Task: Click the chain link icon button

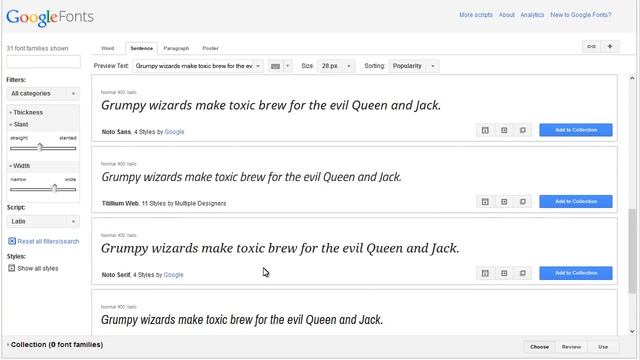Action: pyautogui.click(x=591, y=47)
